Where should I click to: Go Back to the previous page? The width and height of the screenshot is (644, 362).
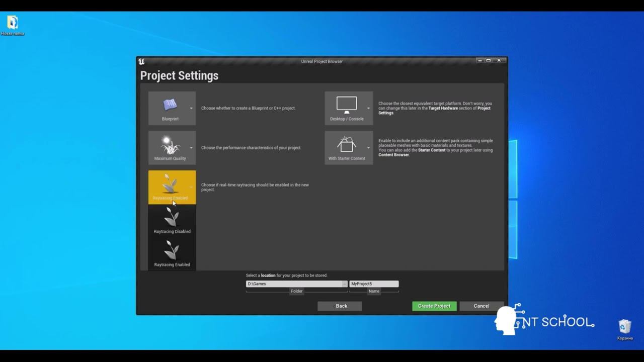click(x=340, y=306)
